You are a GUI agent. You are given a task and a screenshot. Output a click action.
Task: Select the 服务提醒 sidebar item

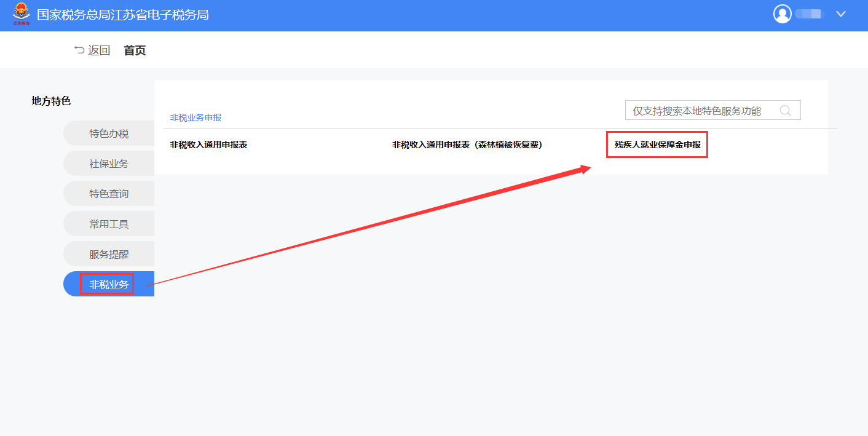coord(109,254)
